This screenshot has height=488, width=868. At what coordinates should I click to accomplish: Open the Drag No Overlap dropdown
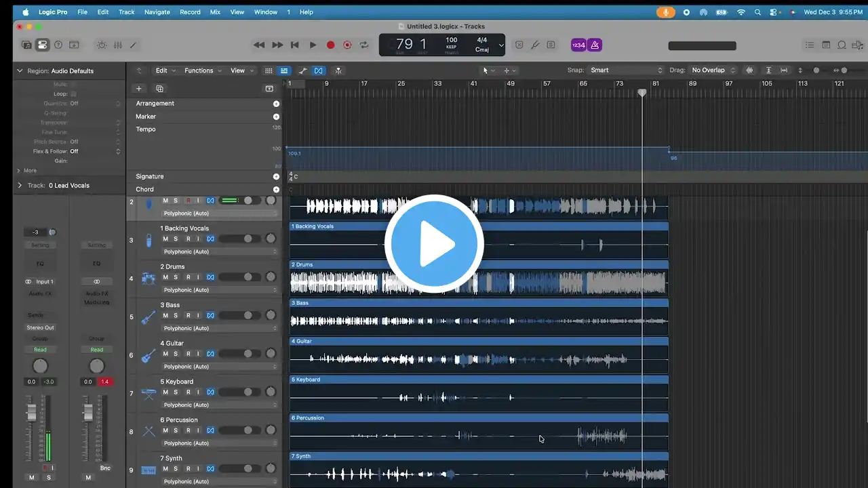tap(713, 70)
